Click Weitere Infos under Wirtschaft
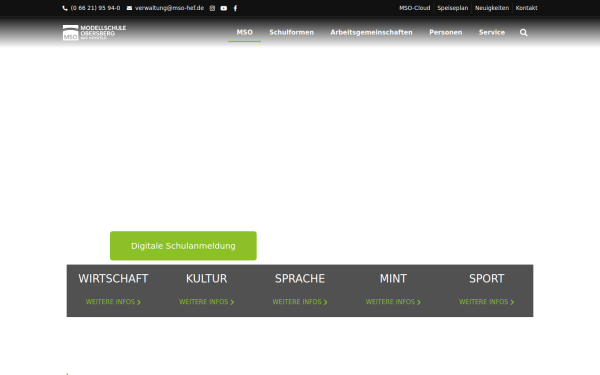 pyautogui.click(x=113, y=302)
